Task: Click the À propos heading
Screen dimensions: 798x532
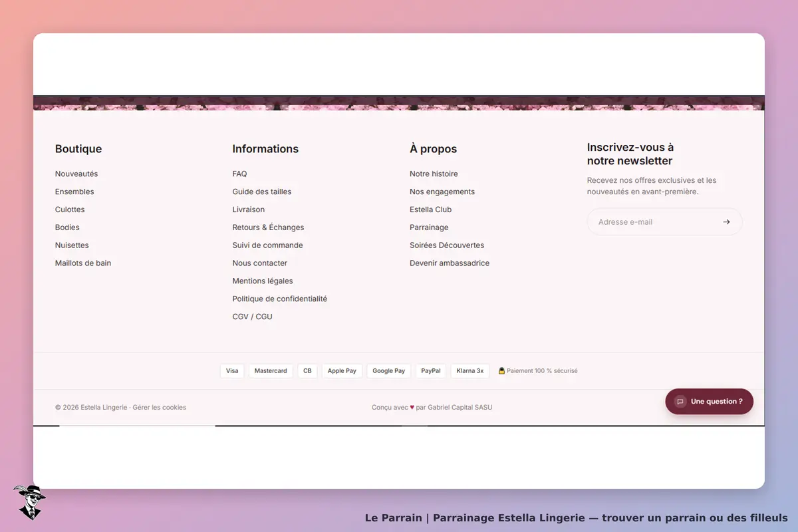Action: point(434,149)
